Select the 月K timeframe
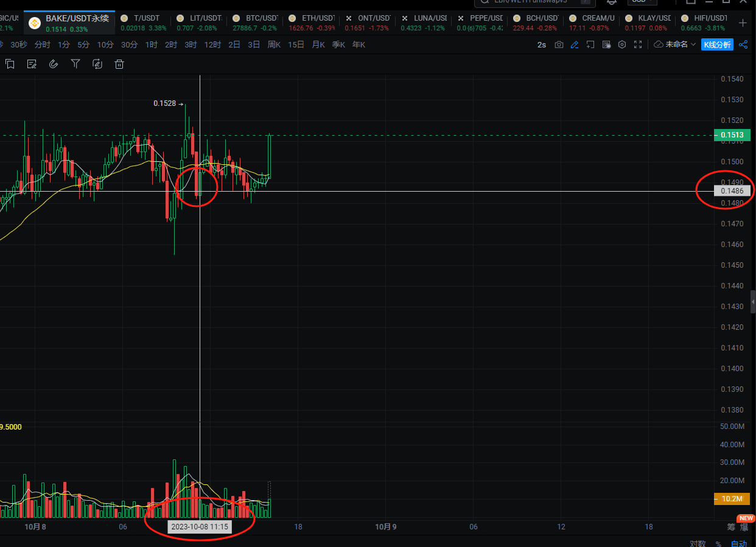 [318, 44]
